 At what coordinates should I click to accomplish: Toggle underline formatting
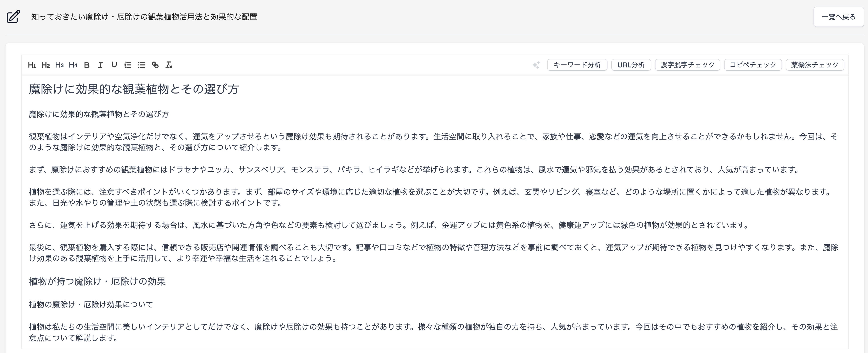click(x=114, y=65)
